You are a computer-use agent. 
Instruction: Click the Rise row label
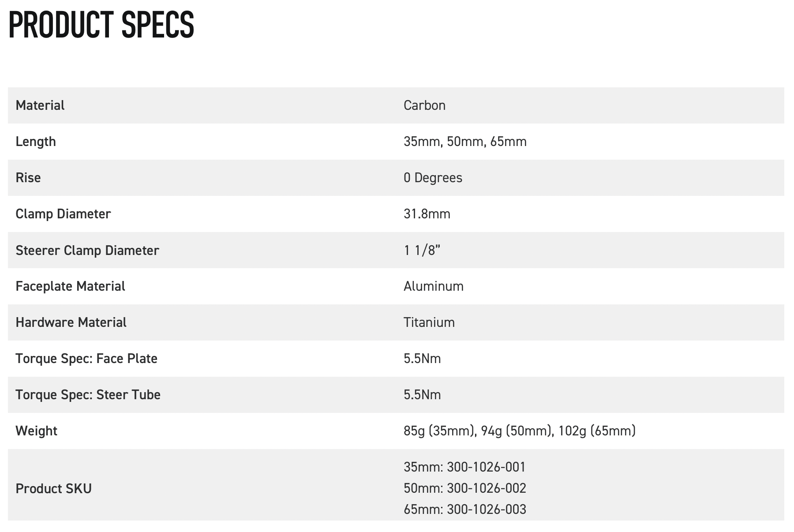coord(28,178)
